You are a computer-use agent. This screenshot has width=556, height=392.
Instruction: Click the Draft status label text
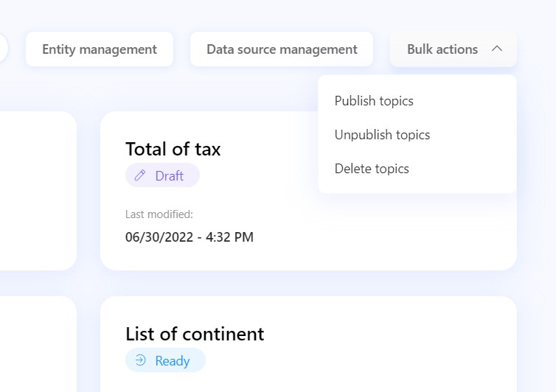[169, 176]
